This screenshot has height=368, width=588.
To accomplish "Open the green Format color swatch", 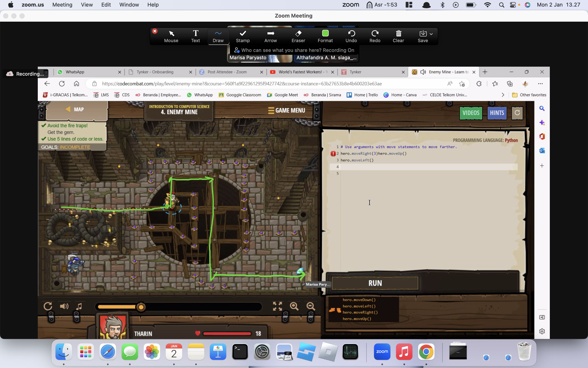I will (x=325, y=33).
